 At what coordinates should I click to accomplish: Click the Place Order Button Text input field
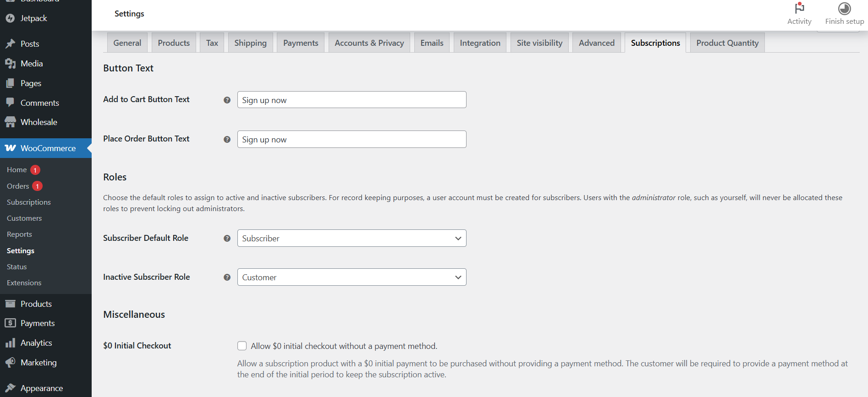(x=351, y=139)
